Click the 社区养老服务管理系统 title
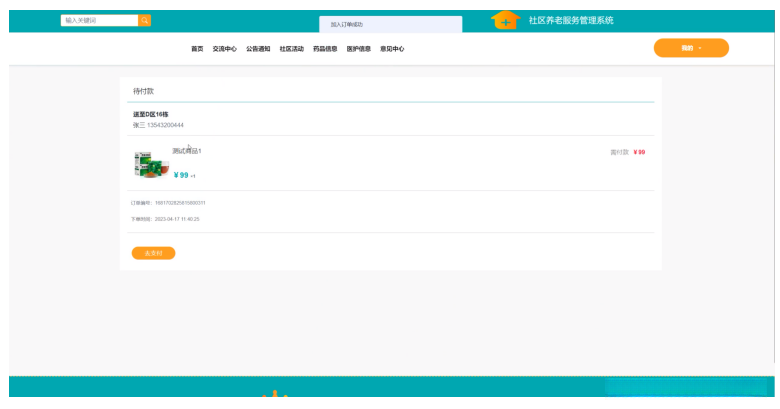780x409 pixels. click(571, 20)
